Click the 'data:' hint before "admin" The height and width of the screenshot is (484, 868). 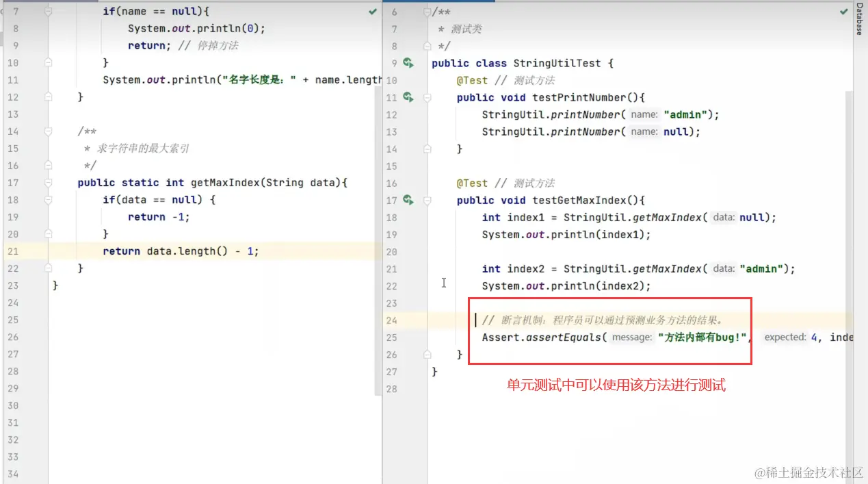tap(724, 268)
